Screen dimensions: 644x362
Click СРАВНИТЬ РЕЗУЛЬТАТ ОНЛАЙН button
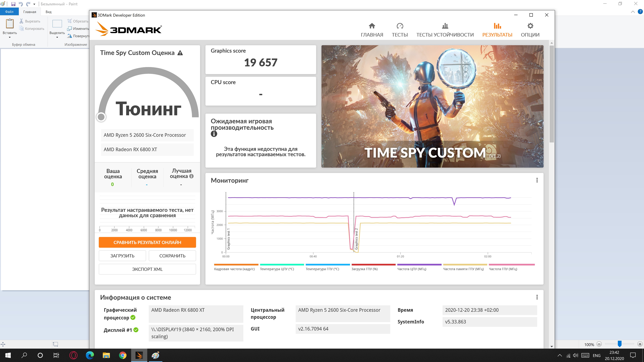tap(147, 242)
